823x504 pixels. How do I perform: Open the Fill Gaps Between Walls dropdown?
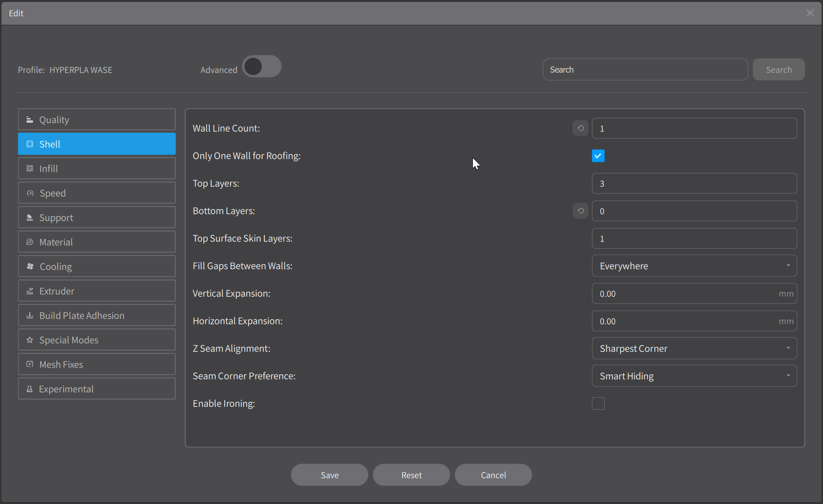click(694, 266)
